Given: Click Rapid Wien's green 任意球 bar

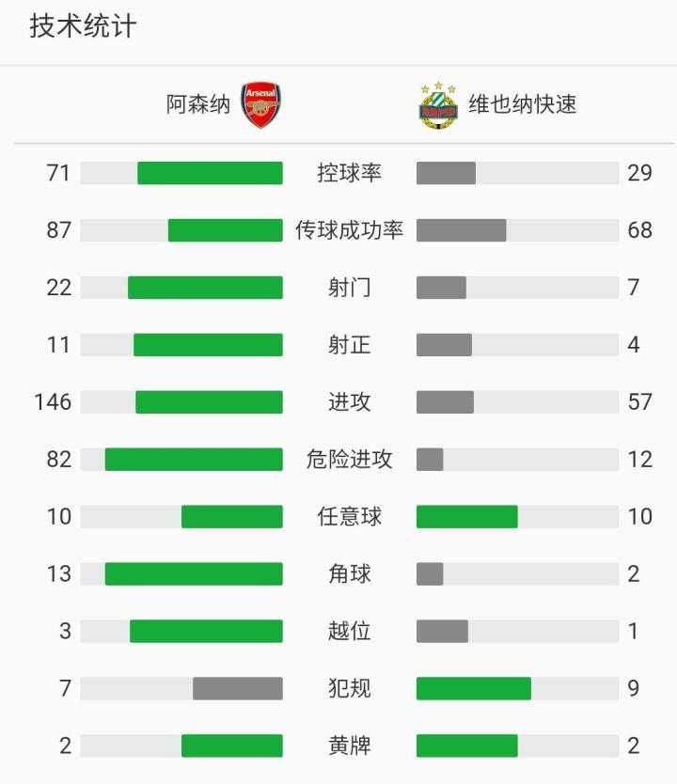Looking at the screenshot, I should pyautogui.click(x=466, y=517).
